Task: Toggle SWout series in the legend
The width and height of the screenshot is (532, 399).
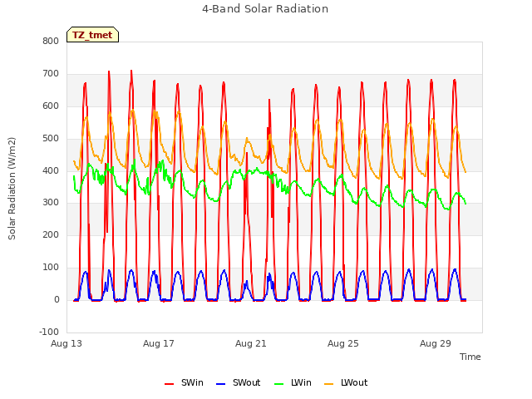Action: [x=239, y=382]
